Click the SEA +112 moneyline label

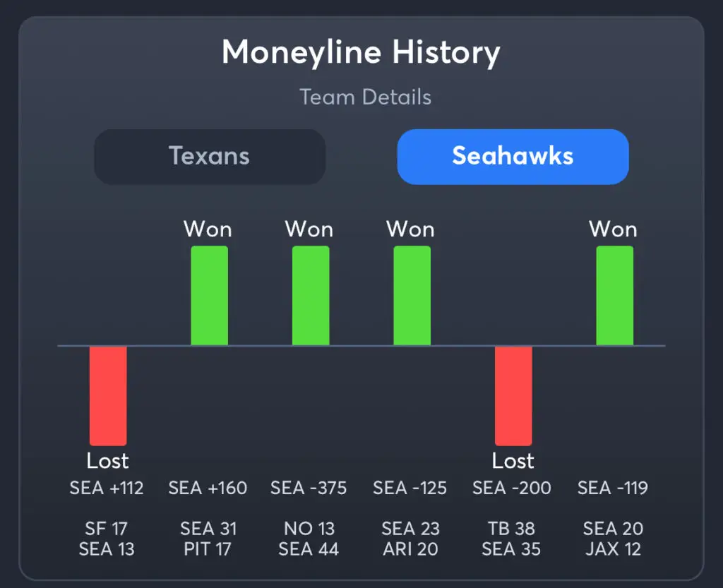pyautogui.click(x=107, y=488)
